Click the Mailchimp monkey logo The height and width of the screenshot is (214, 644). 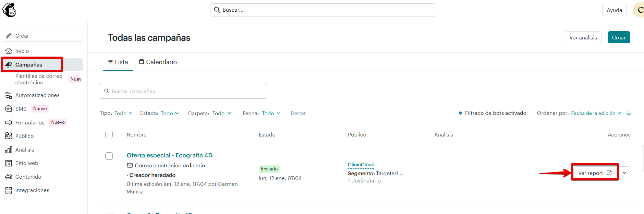[9, 10]
